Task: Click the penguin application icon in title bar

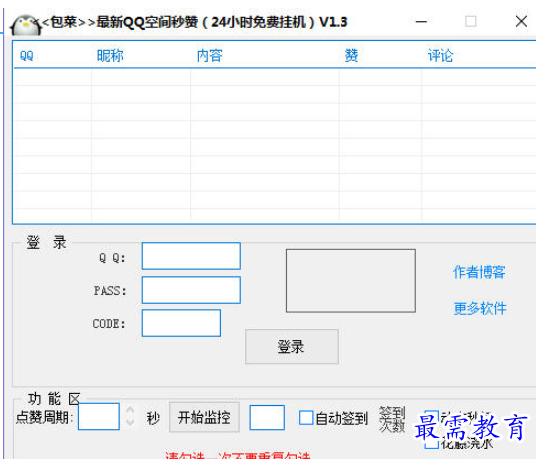Action: coord(26,25)
